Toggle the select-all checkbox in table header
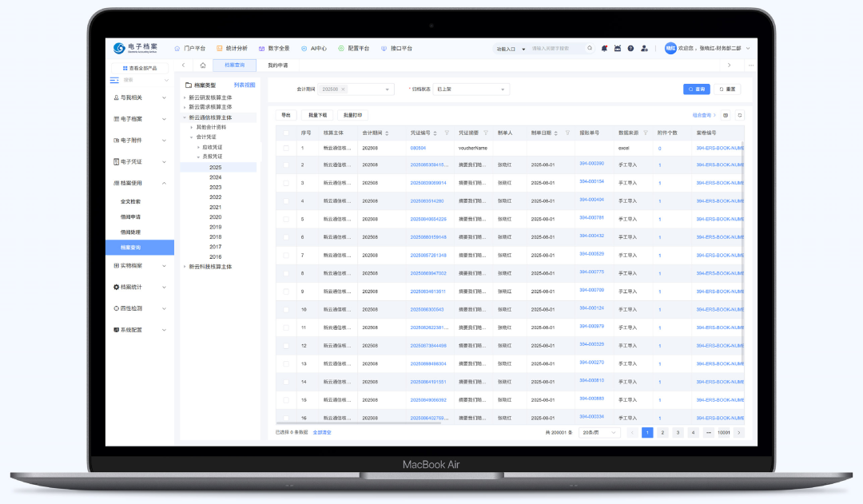Screen dimensions: 863x504 tap(286, 133)
